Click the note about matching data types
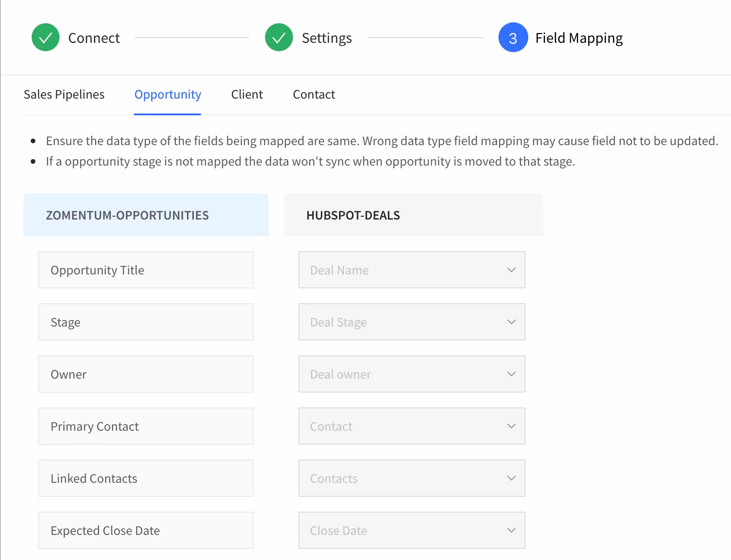Image resolution: width=731 pixels, height=560 pixels. click(x=382, y=141)
